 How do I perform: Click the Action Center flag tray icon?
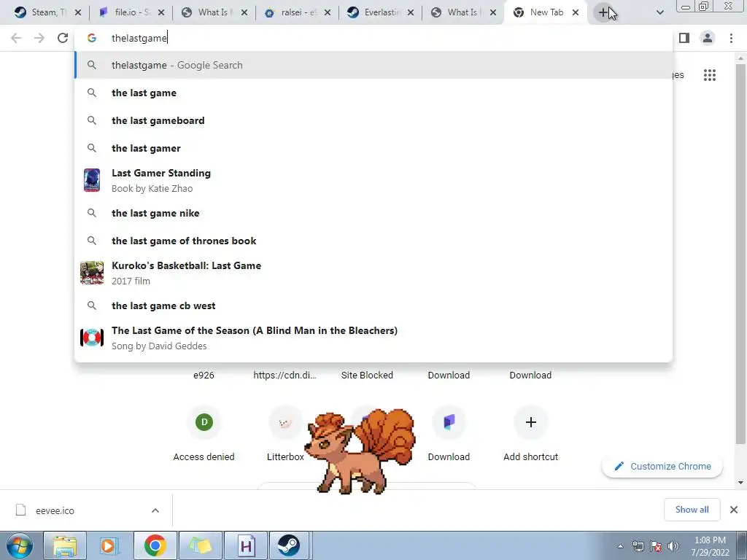point(656,546)
